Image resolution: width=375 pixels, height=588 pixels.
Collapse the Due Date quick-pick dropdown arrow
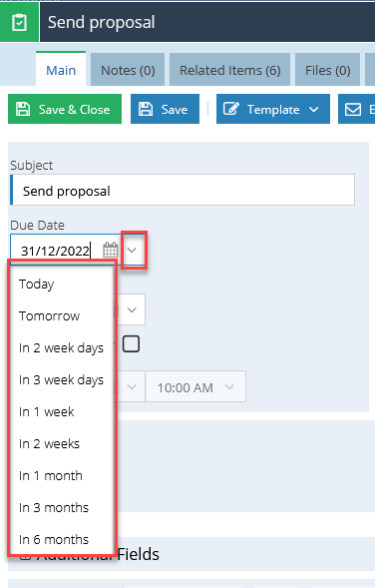coord(132,251)
